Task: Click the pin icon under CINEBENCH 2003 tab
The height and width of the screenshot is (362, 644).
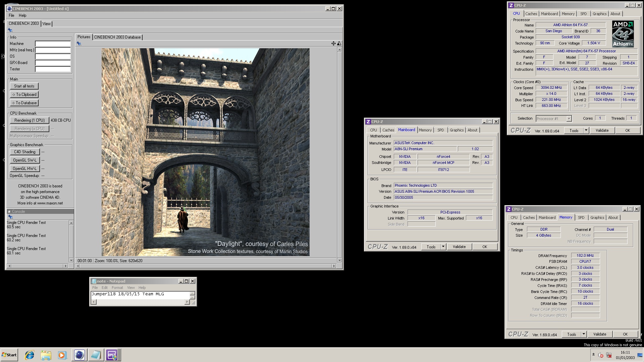Action: click(x=10, y=30)
